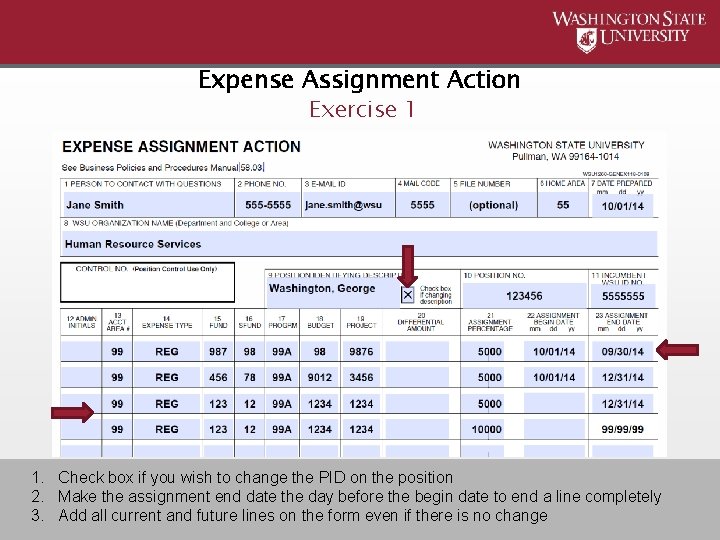Click the organization field 'Human Resource Services'
Viewport: 720px width, 540px height.
coord(359,244)
